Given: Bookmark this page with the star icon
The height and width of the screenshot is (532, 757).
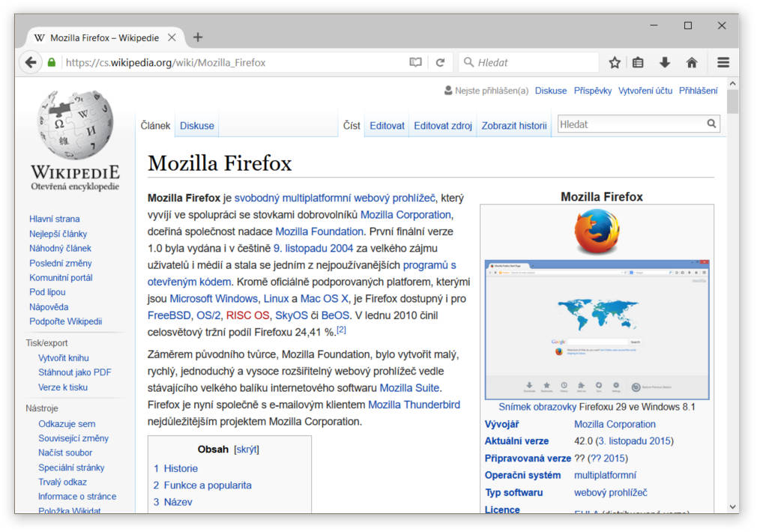Looking at the screenshot, I should coord(614,62).
